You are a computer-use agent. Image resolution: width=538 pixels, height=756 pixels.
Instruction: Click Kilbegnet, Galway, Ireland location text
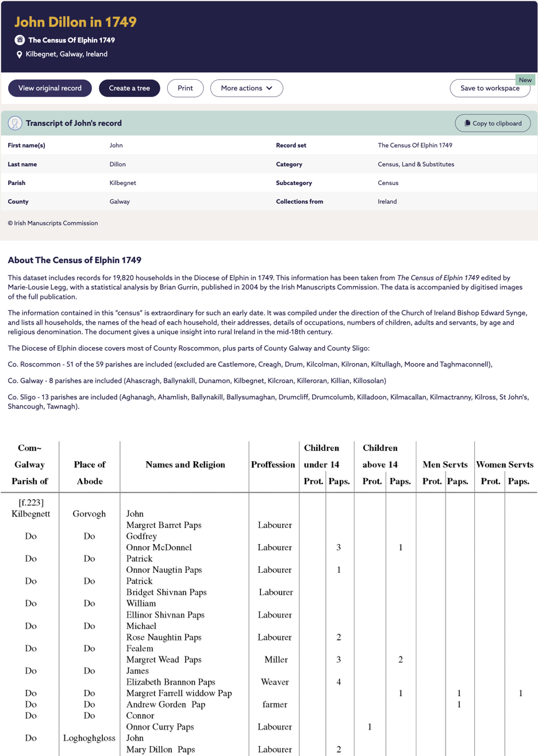[66, 55]
